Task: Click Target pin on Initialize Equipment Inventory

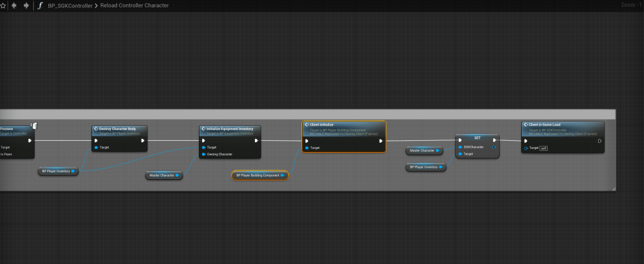Action: pyautogui.click(x=204, y=147)
